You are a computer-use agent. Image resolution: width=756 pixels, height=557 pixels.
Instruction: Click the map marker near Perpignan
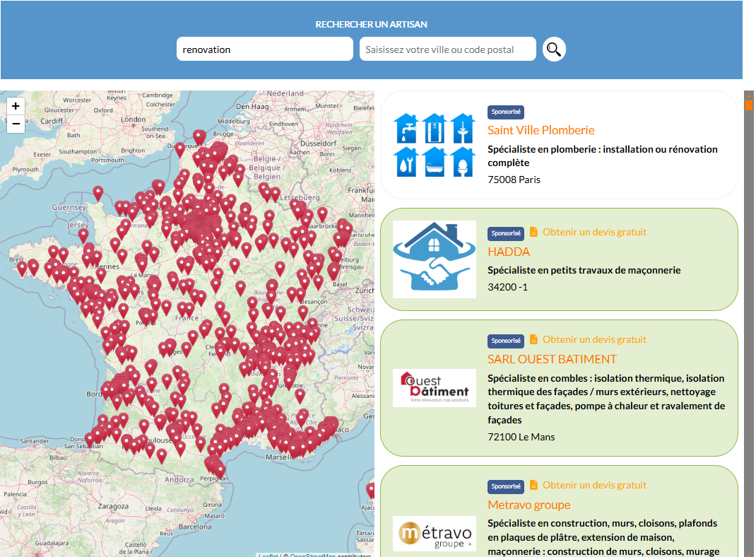[220, 470]
